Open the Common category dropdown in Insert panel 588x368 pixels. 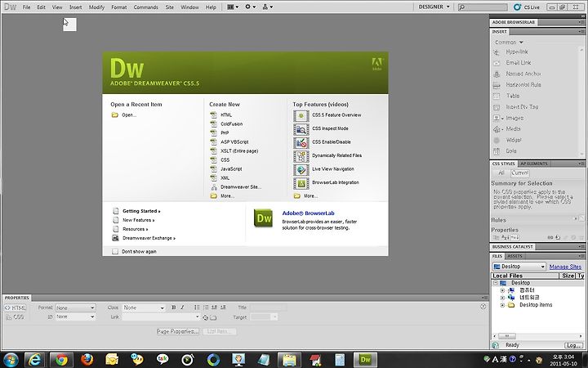509,42
